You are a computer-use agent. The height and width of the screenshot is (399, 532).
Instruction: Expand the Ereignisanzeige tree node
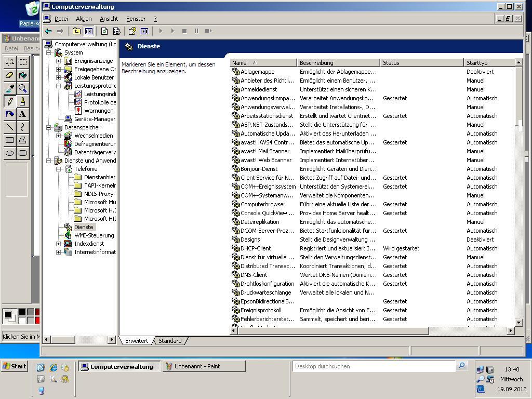point(59,61)
